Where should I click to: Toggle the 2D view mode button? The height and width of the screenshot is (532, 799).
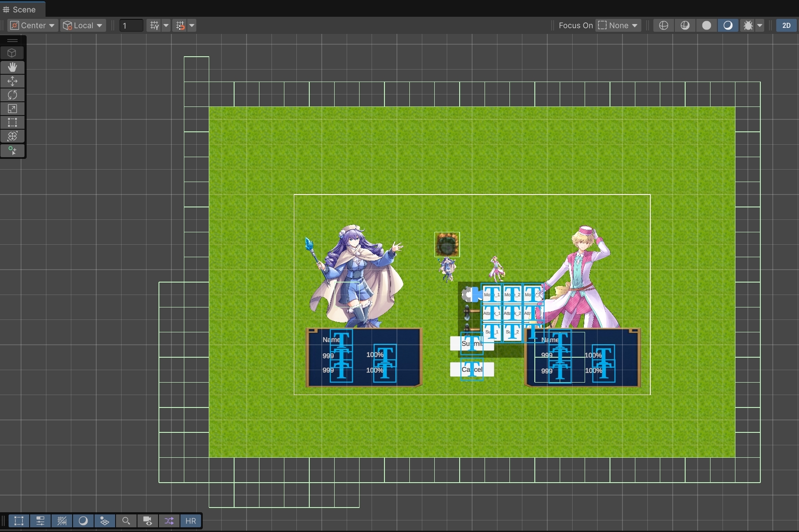point(786,25)
